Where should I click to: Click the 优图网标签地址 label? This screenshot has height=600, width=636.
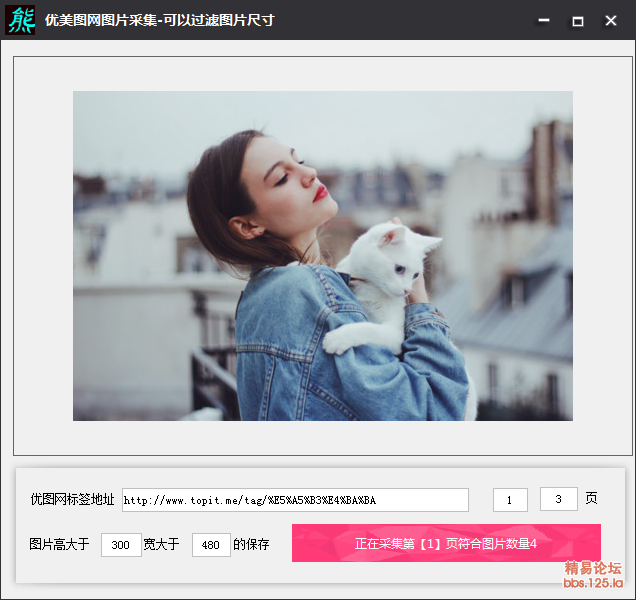click(x=73, y=499)
